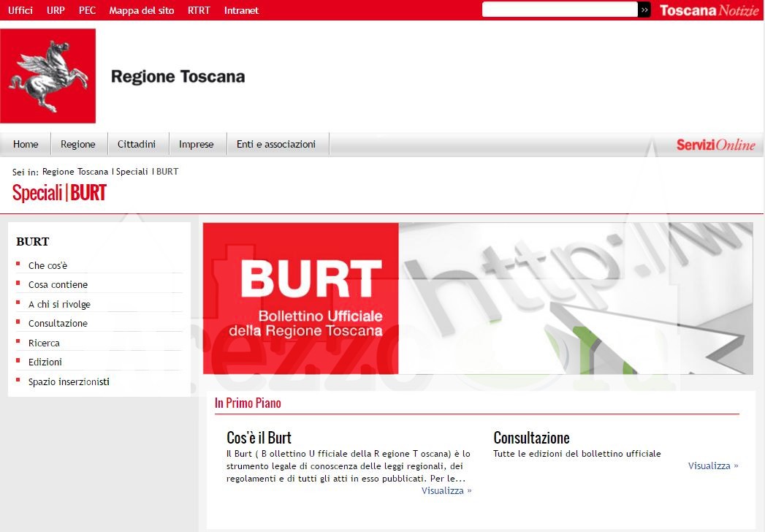Open the Cos'è il Burt heading
Image resolution: width=765 pixels, height=532 pixels.
point(259,438)
